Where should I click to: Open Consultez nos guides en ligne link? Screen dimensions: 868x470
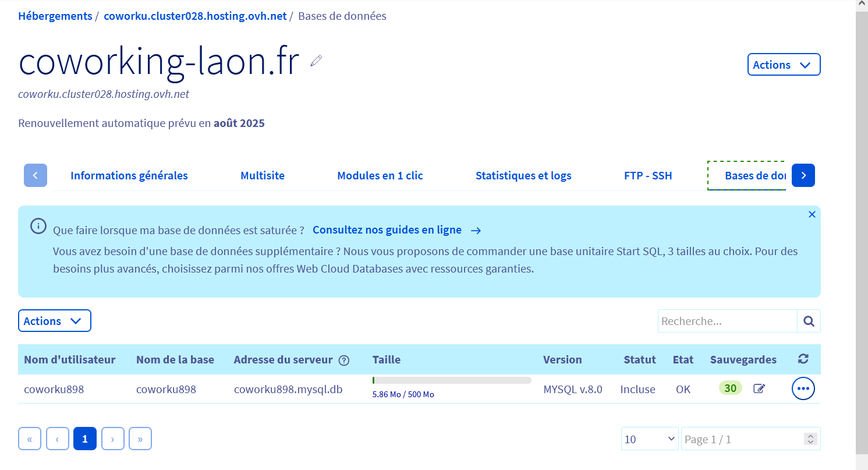tap(387, 230)
